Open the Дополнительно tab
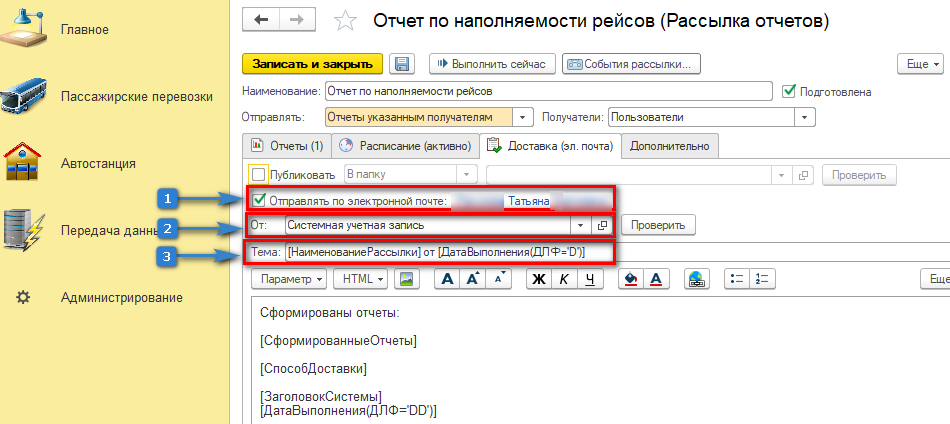 (x=670, y=146)
